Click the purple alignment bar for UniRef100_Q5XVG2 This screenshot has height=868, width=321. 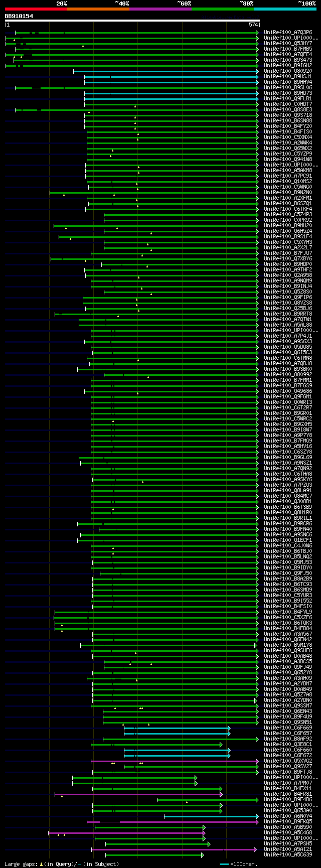click(x=175, y=761)
